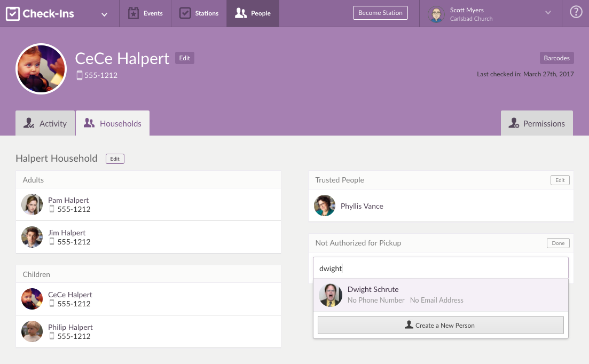
Task: Expand the Scott Myers account dropdown arrow
Action: (547, 13)
